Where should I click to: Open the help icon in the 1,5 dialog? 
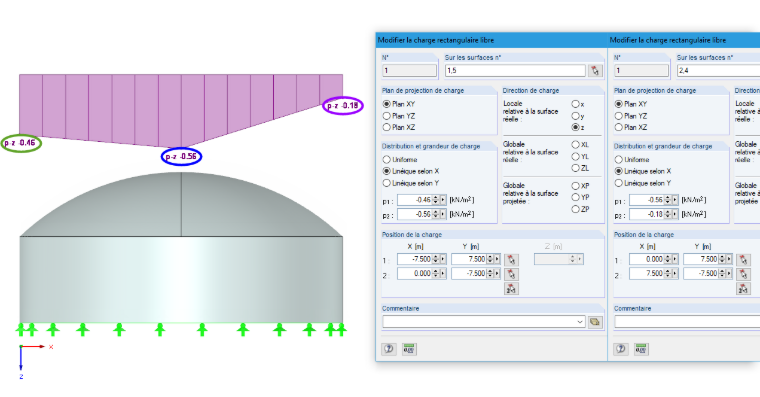[x=389, y=349]
